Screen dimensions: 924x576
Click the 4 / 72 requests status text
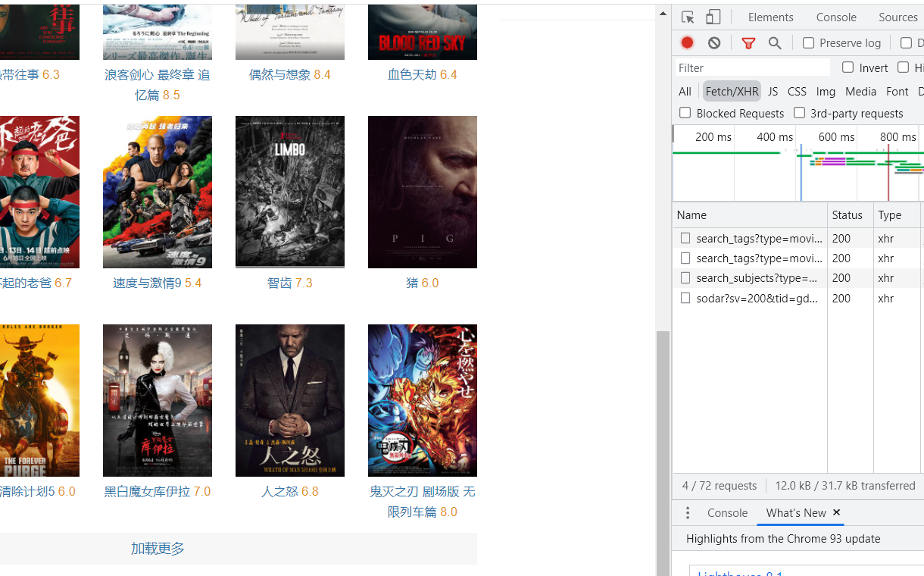[x=719, y=486]
